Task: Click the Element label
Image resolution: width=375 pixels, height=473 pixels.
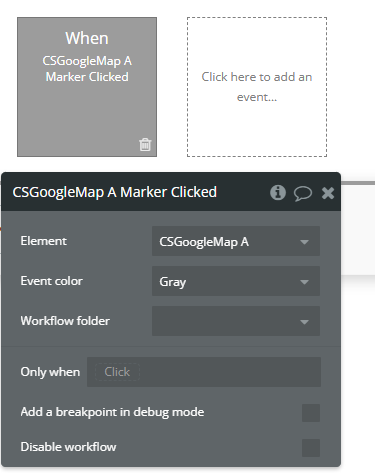Action: click(x=44, y=241)
